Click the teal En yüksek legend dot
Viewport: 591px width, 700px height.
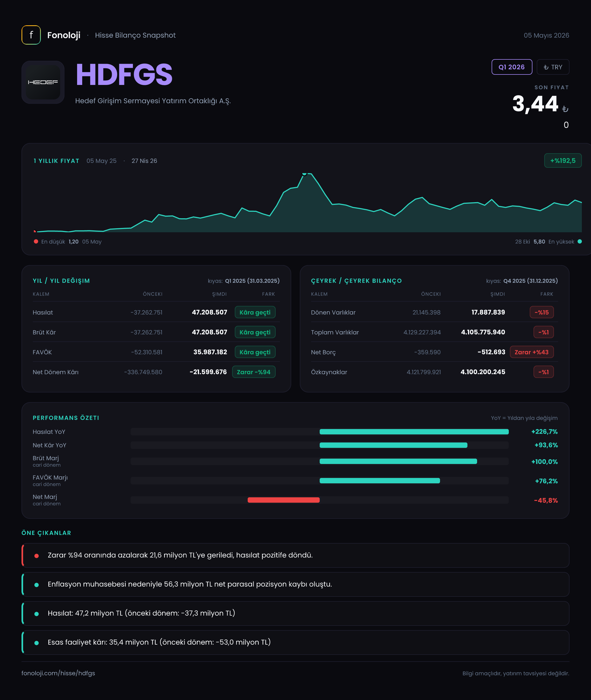point(580,241)
